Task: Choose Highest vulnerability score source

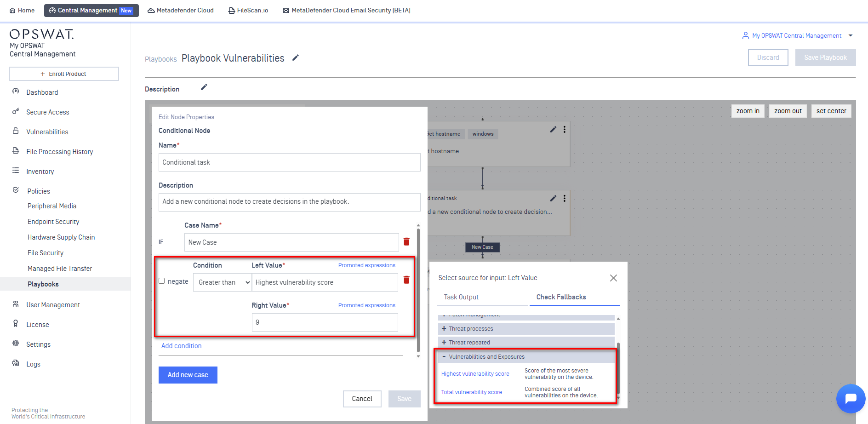Action: tap(475, 374)
